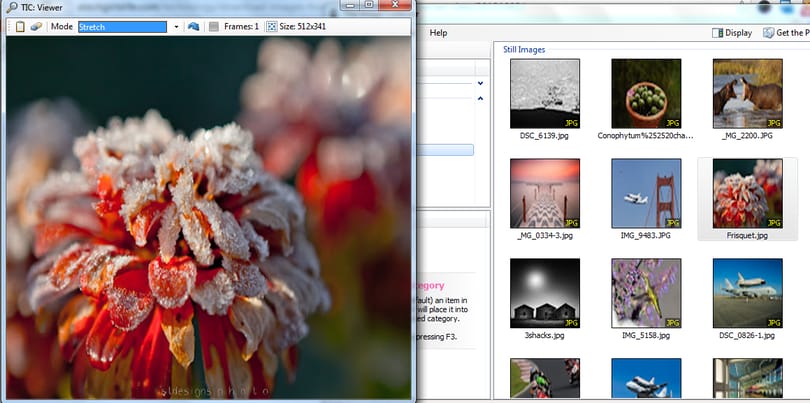810x403 pixels.
Task: Select the _MG_2200.JPG horses thumbnail
Action: [747, 94]
